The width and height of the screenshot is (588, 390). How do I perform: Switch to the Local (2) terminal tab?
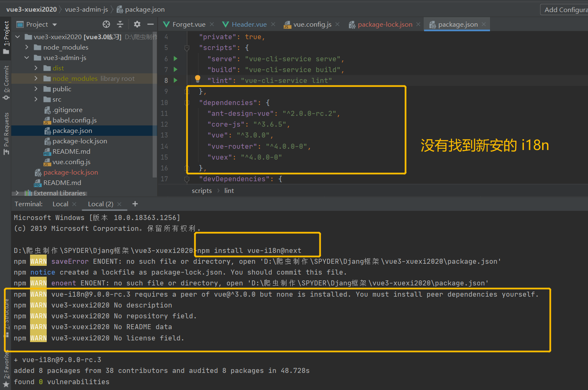pyautogui.click(x=100, y=204)
